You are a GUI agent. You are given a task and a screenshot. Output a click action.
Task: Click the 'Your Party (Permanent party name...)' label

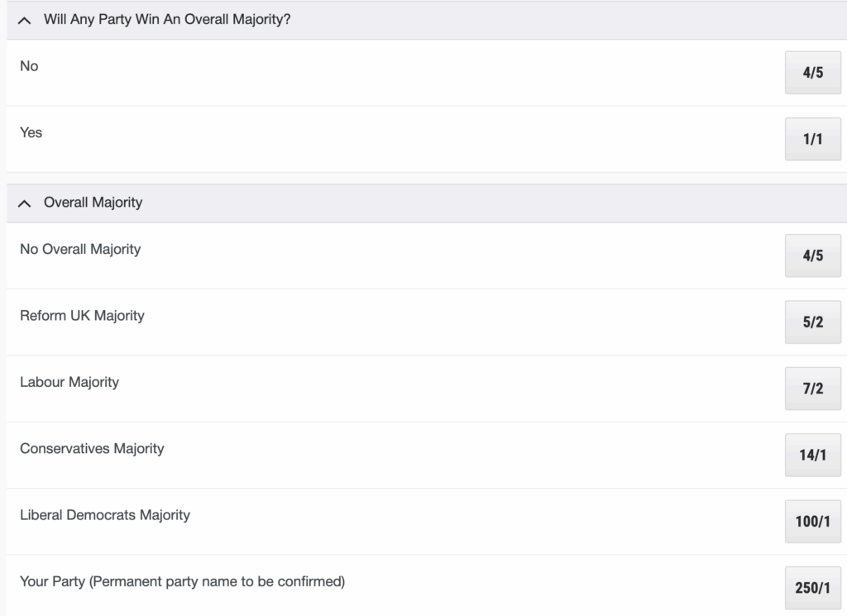tap(182, 581)
